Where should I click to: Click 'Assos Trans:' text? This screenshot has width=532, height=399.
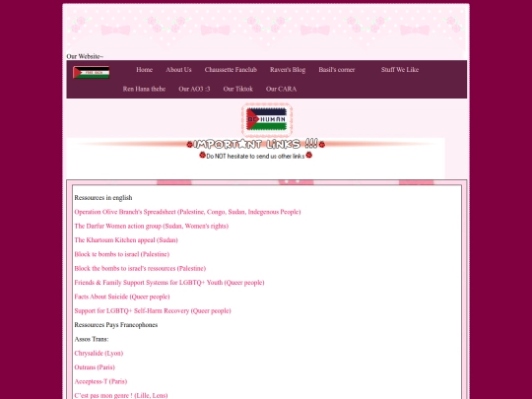pos(92,339)
